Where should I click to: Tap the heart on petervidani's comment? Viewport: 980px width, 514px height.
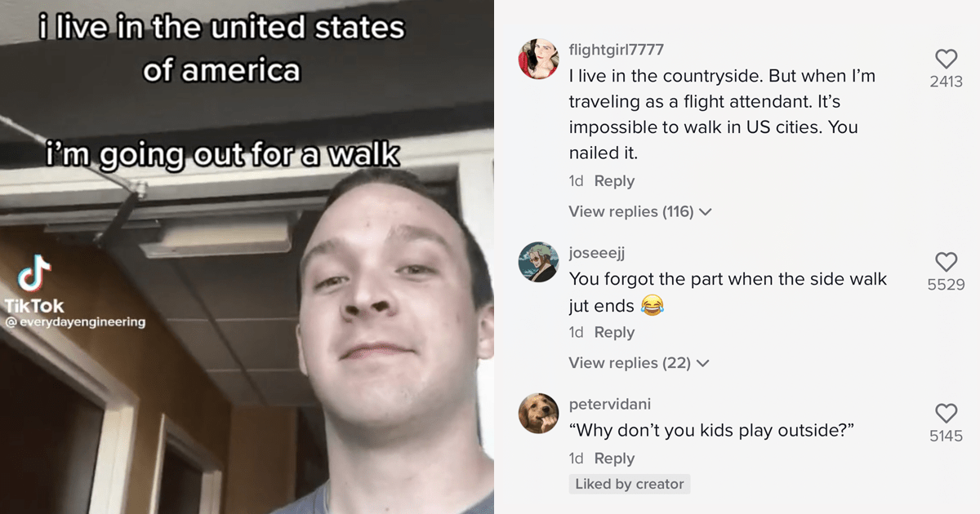(x=946, y=413)
